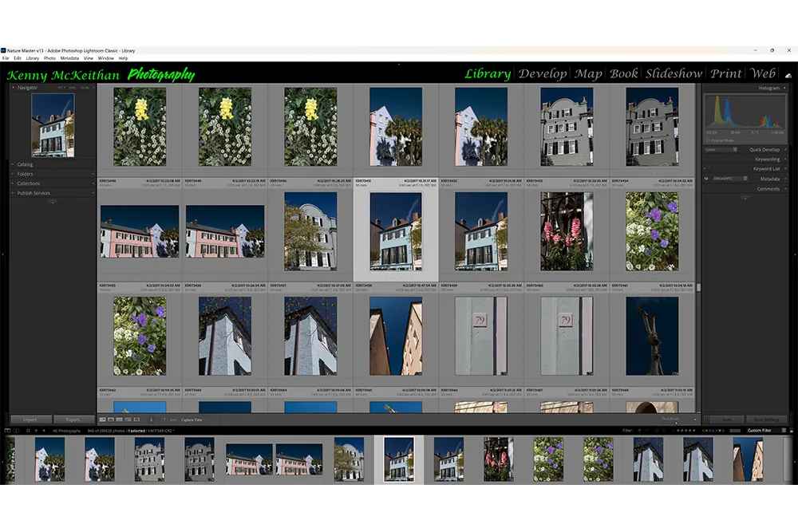
Task: Select the pink row houses thumbnail in the filmstrip
Action: pos(248,460)
